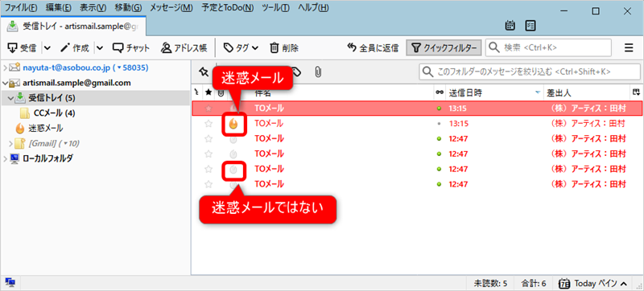Sort by star column header
The width and height of the screenshot is (644, 291).
tap(208, 93)
